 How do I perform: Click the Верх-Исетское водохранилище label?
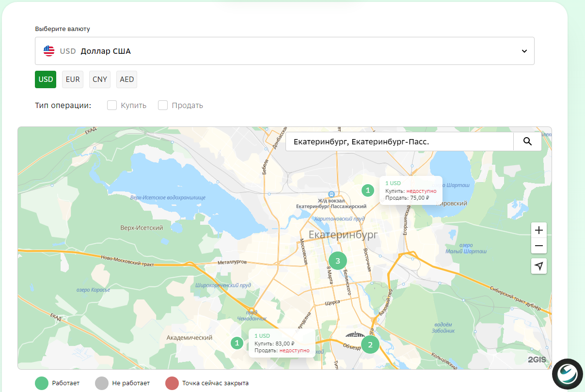point(168,198)
